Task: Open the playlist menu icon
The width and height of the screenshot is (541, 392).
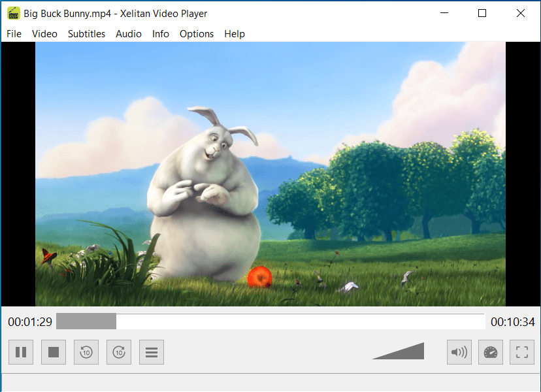Action: [x=152, y=352]
